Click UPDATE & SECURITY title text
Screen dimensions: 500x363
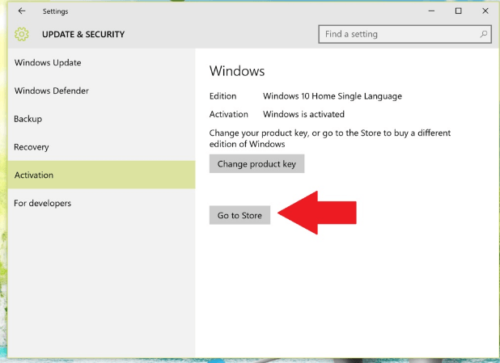(83, 34)
